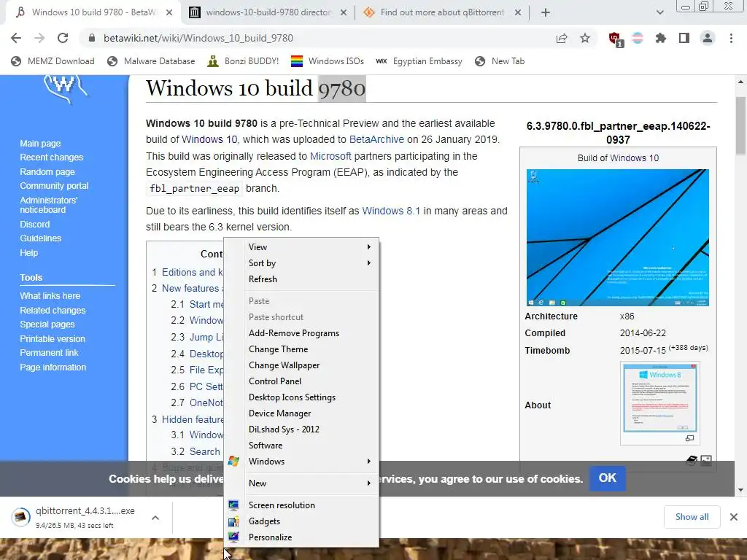Open the profile avatar icon
This screenshot has width=747, height=560.
(x=708, y=38)
